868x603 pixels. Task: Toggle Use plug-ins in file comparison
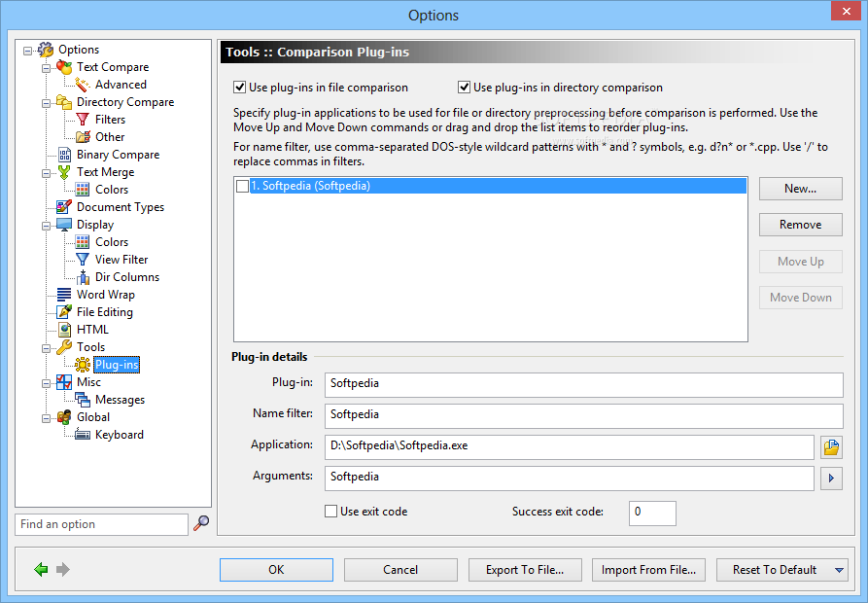240,88
